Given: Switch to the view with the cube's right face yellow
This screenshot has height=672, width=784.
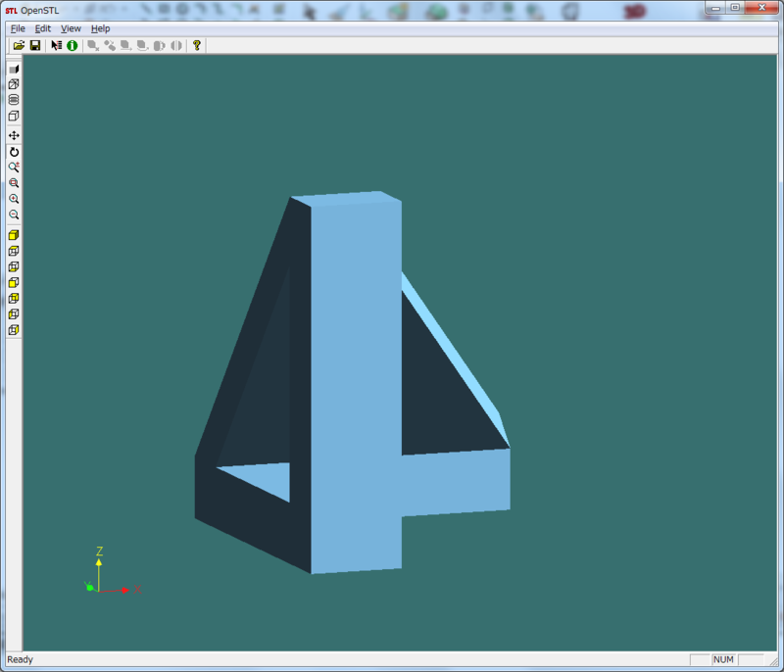Looking at the screenshot, I should (x=14, y=330).
